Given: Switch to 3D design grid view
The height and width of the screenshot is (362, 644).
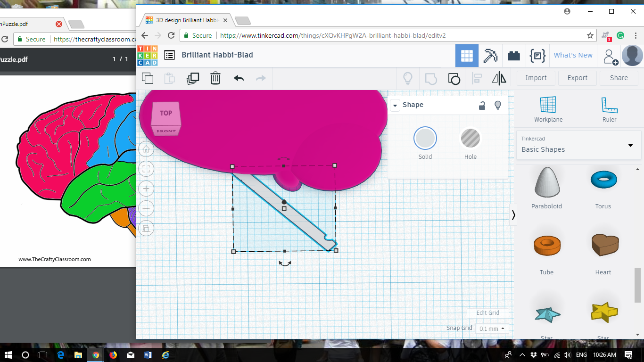Looking at the screenshot, I should coord(467,56).
